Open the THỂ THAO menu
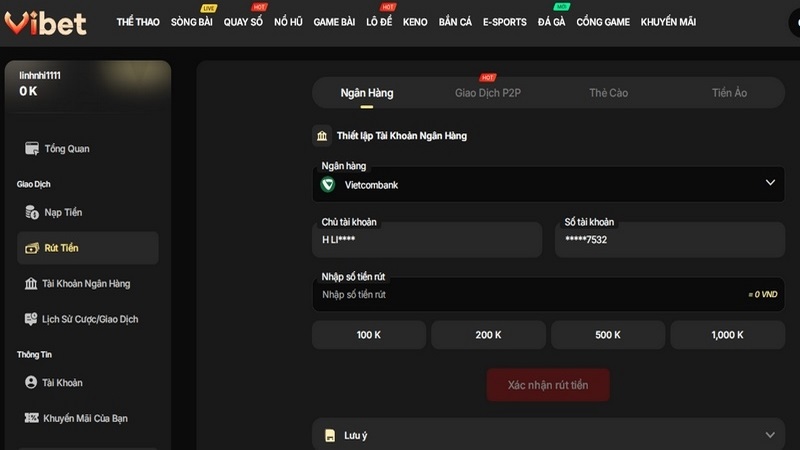800x450 pixels. [138, 22]
